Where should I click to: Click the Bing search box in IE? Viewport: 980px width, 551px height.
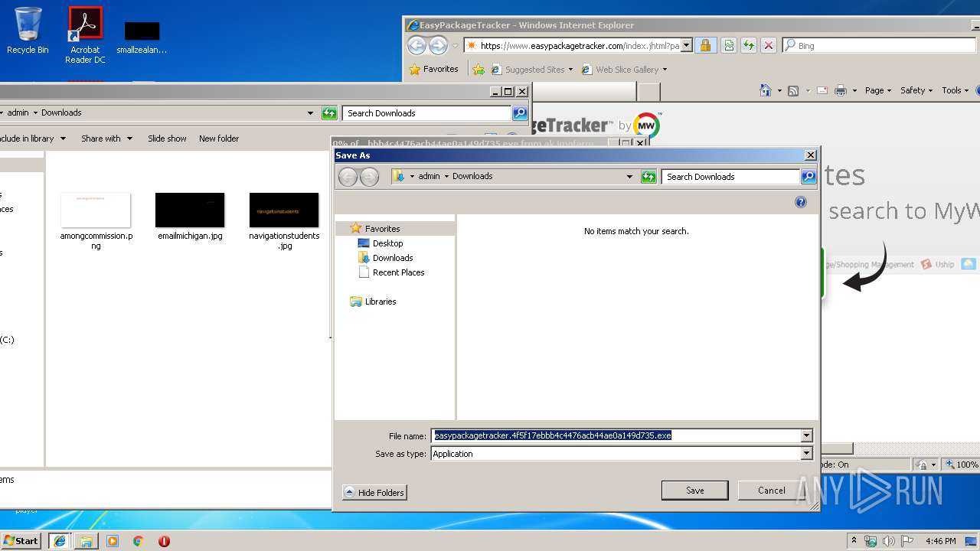pyautogui.click(x=880, y=46)
